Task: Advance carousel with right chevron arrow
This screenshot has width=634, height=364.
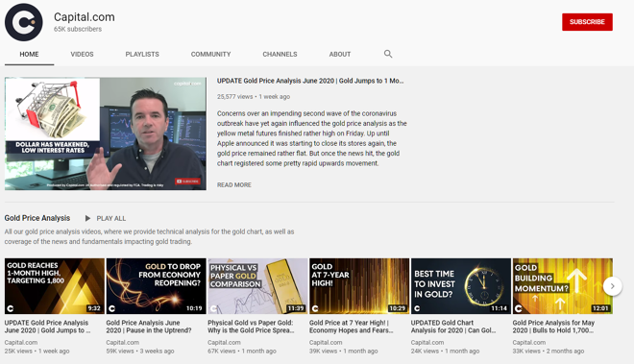Action: coord(612,286)
